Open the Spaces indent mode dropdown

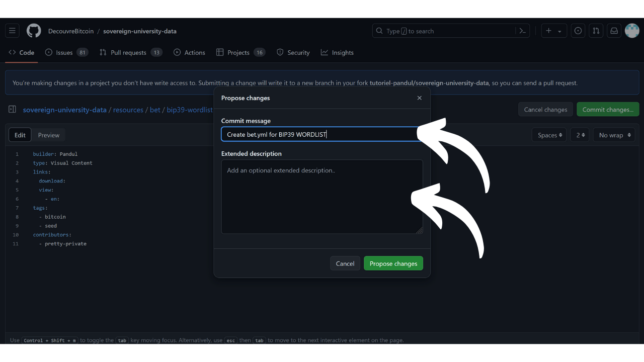click(549, 135)
